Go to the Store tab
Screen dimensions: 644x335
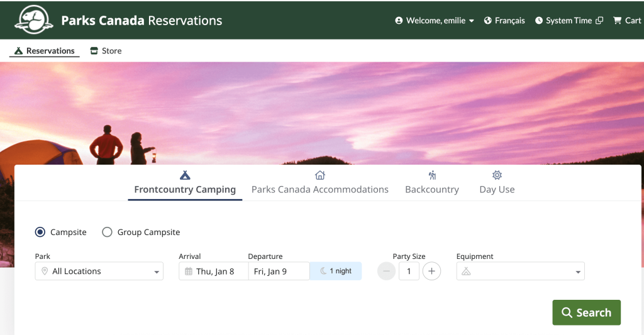click(106, 51)
